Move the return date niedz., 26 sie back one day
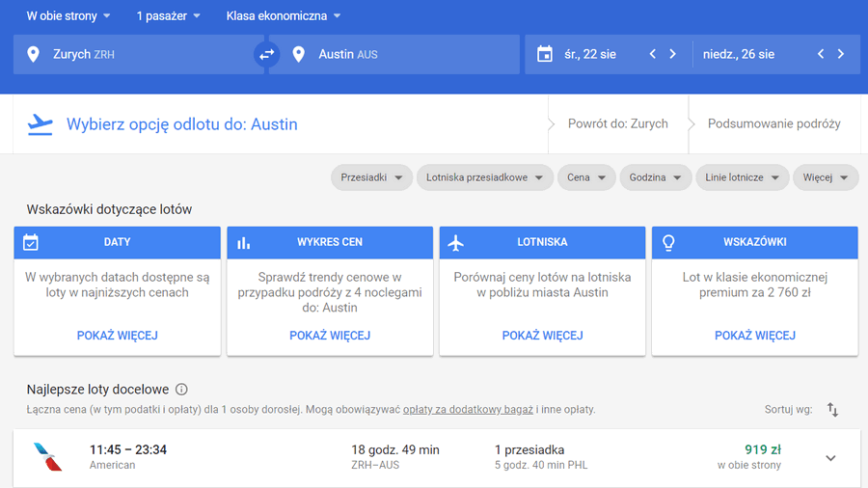Viewport: 868px width, 488px height. point(821,54)
